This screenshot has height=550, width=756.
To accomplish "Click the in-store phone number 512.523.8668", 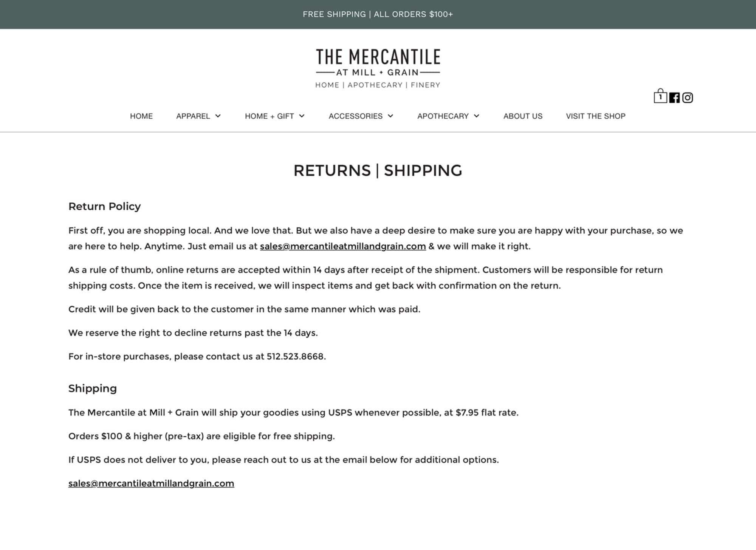I will (x=295, y=357).
